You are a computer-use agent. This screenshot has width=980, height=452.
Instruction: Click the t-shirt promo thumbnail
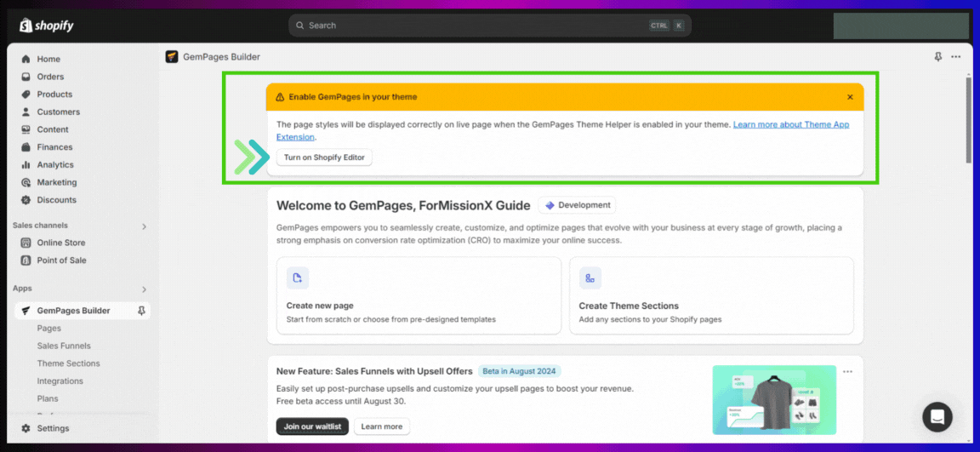[x=774, y=399]
